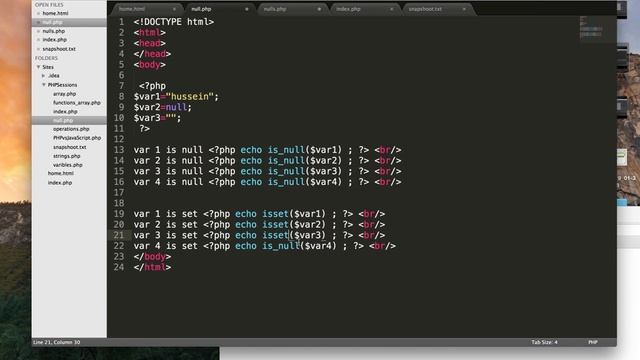Viewport: 640px width, 360px height.
Task: Close the index.php tab
Action: point(391,9)
